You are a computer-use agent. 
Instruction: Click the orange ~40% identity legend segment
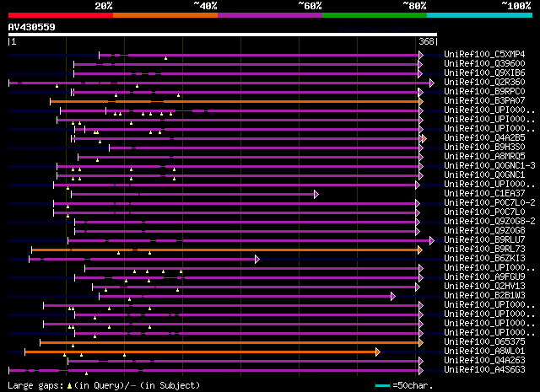pos(165,15)
